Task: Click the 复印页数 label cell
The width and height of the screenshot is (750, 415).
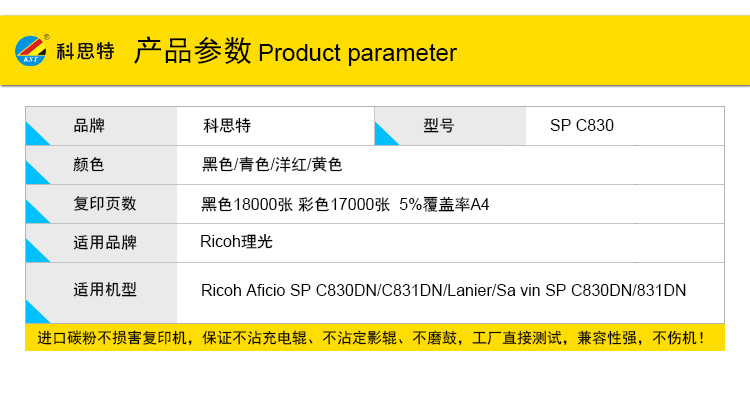Action: [x=105, y=204]
